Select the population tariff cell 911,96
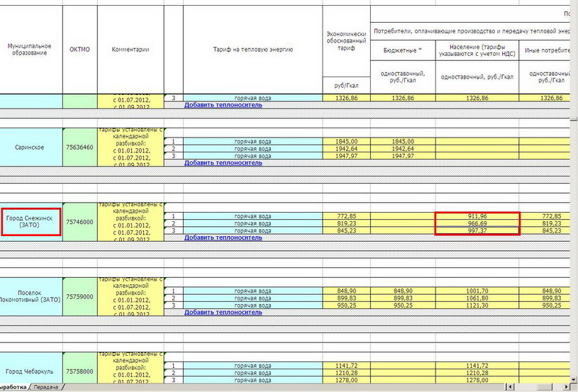The width and height of the screenshot is (578, 392). pos(477,215)
